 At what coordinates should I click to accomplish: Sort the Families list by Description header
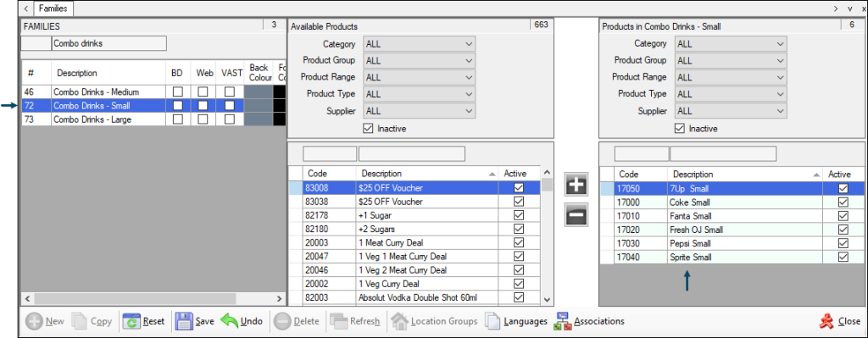pyautogui.click(x=108, y=73)
